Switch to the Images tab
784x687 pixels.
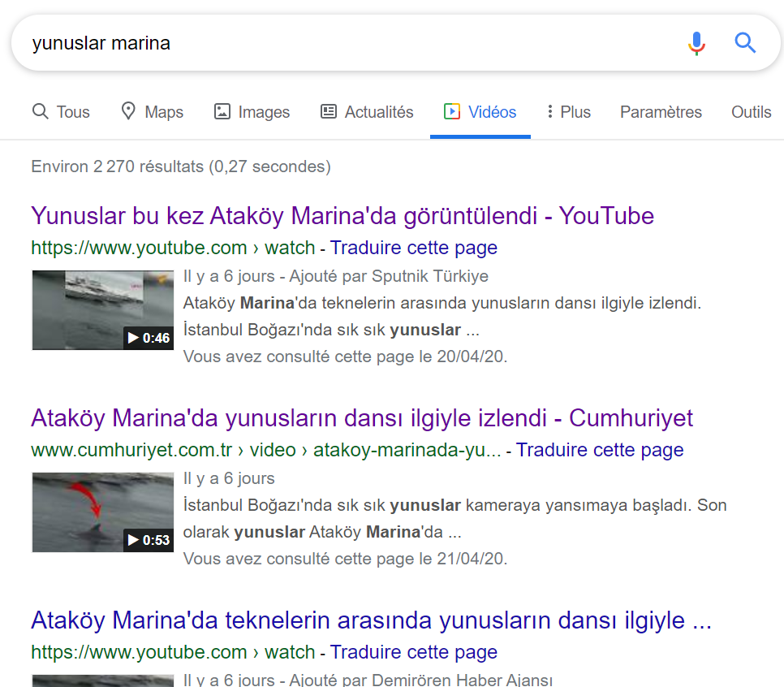tap(252, 111)
